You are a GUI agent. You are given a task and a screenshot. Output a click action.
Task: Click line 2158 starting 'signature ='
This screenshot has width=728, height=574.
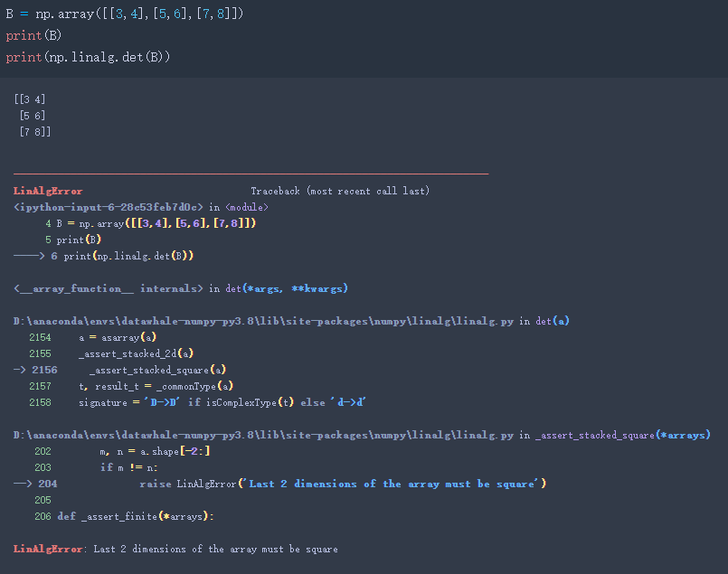[197, 402]
